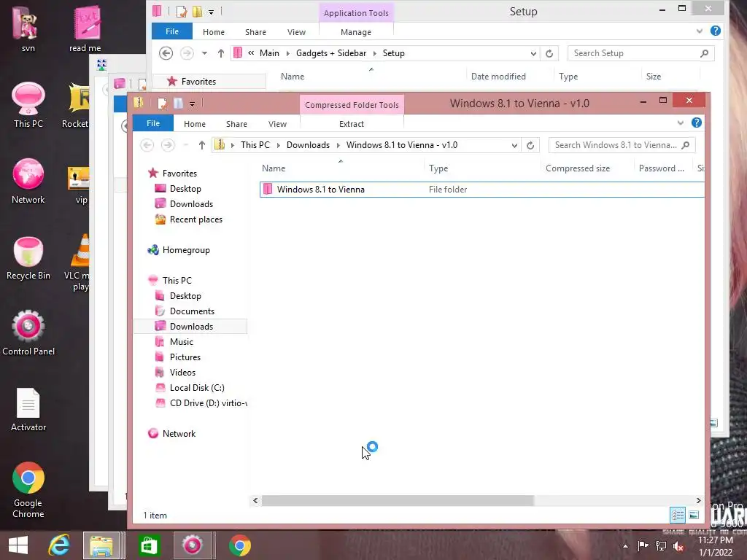This screenshot has width=747, height=560.
Task: Open the Network desktop icon
Action: pos(28,181)
